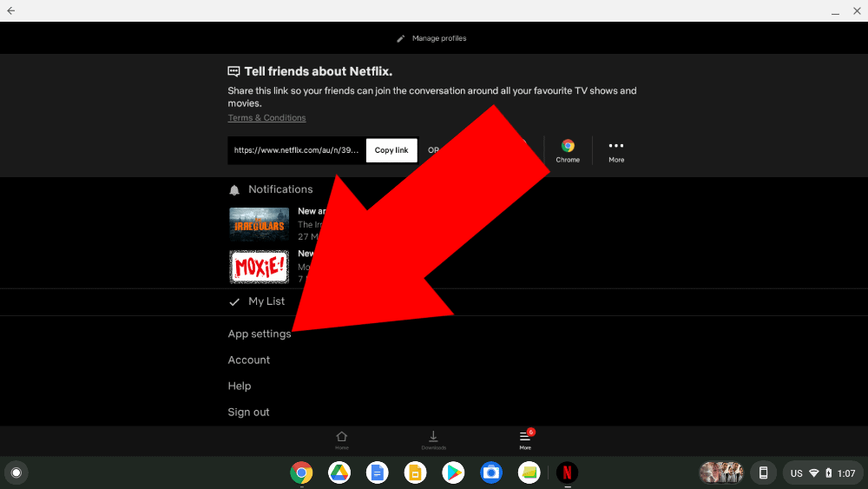Screen dimensions: 868x489
Task: Copy the share link
Action: pos(391,150)
